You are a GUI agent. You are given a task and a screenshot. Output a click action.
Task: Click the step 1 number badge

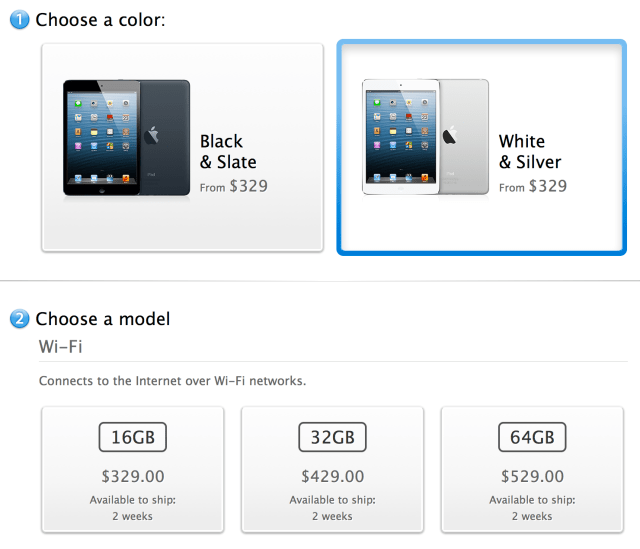point(20,21)
